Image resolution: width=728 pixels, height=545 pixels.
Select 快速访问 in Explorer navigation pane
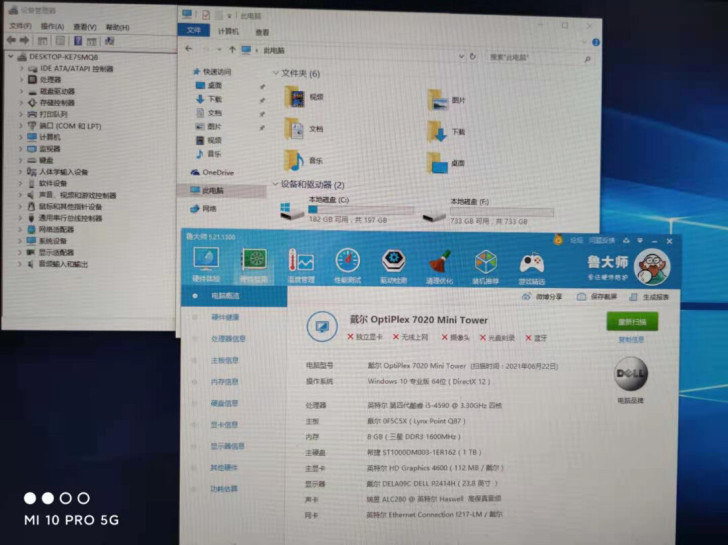[x=212, y=71]
